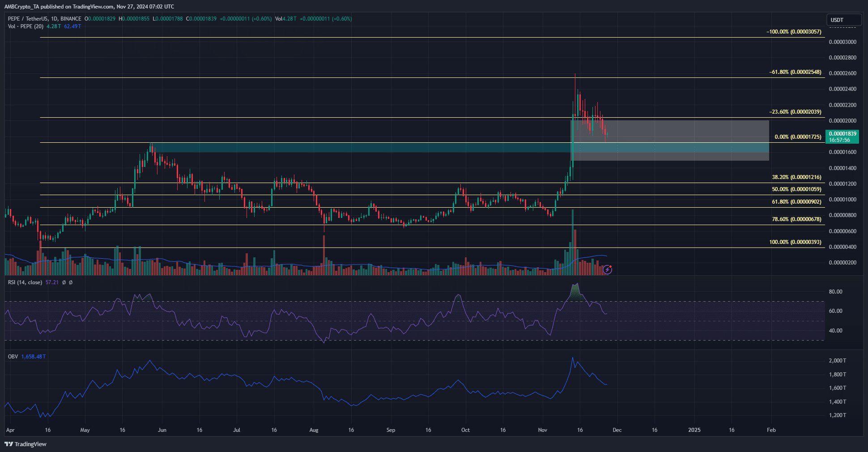Click the RSI value 57.21
868x452 pixels.
[52, 282]
